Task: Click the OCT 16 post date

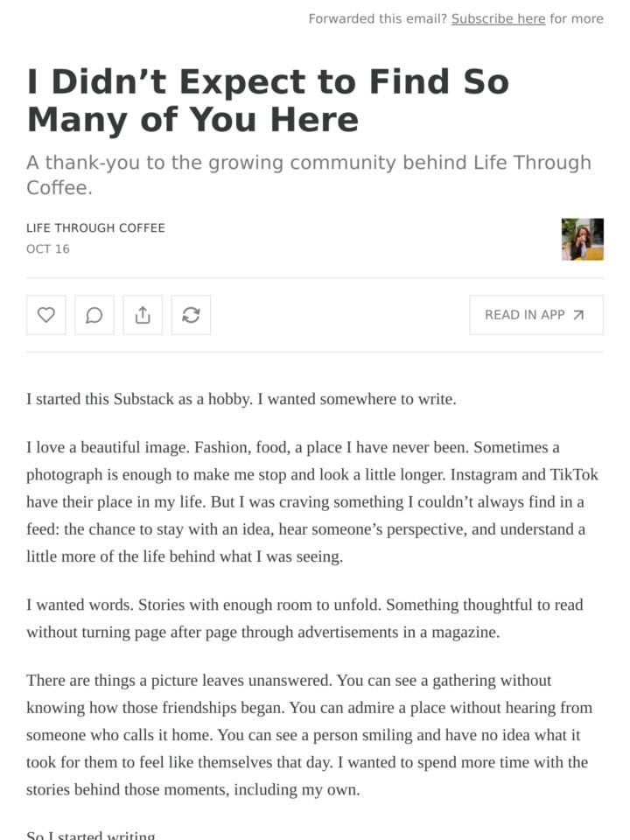Action: coord(47,249)
